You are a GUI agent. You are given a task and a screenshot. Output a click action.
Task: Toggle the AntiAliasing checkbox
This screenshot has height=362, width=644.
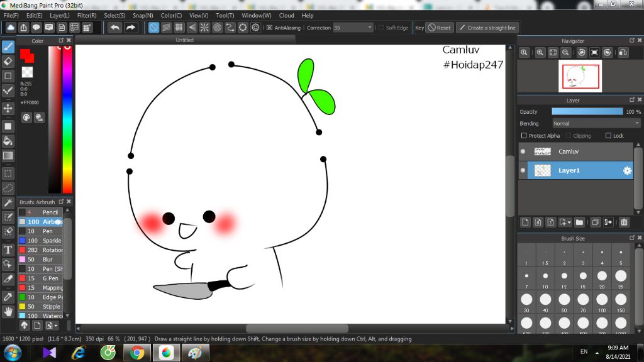269,28
